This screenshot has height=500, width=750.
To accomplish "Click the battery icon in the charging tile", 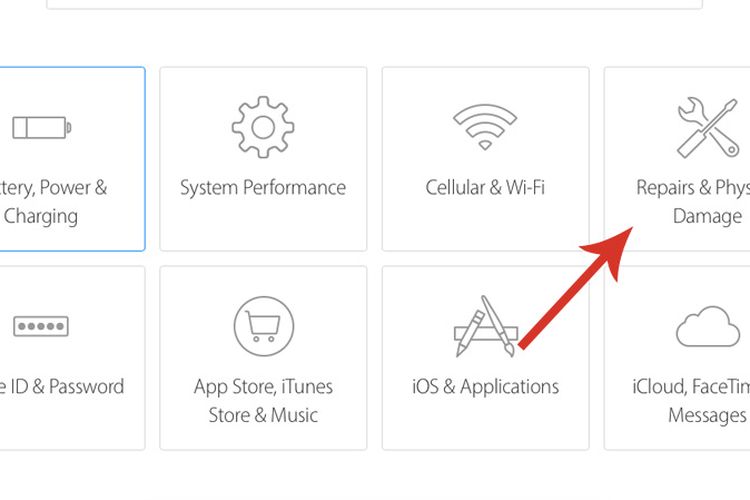I will pyautogui.click(x=42, y=128).
